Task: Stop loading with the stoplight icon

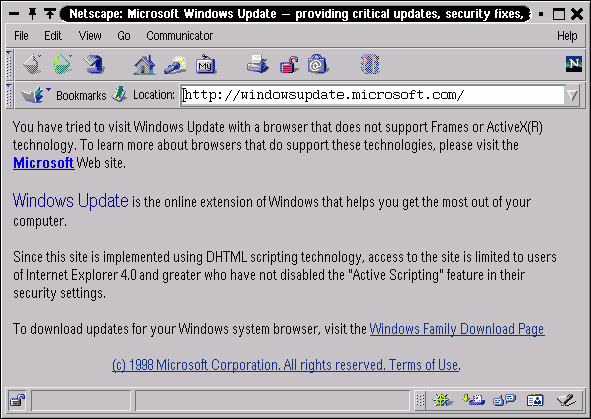Action: [370, 64]
